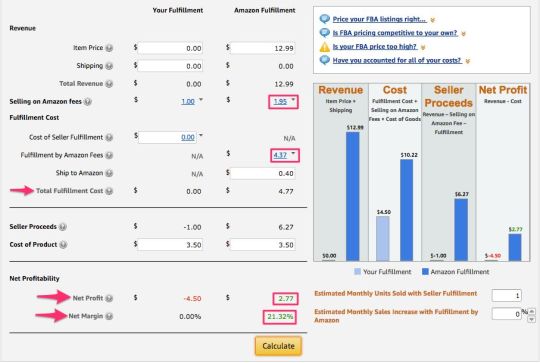Viewport: 540px width, 363px height.
Task: Decrease monthly sales percentage with down stepper
Action: pos(532,319)
